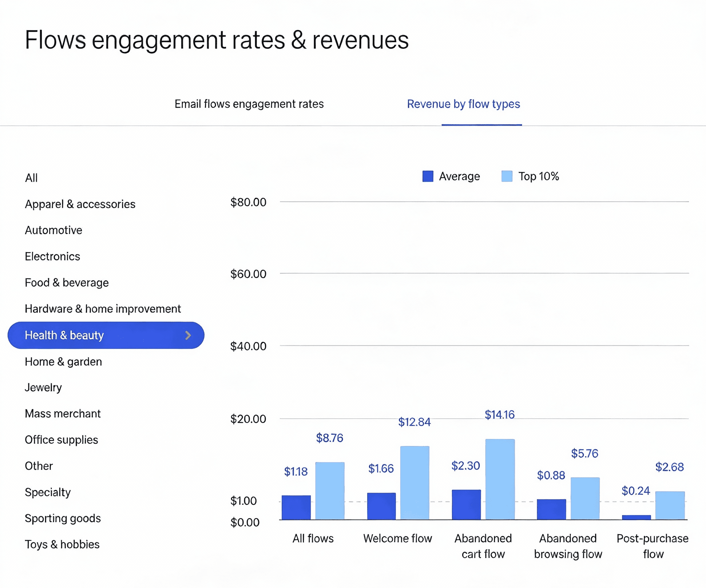Screen dimensions: 706x588
Task: Select the Revenue by flow types tab
Action: (463, 104)
